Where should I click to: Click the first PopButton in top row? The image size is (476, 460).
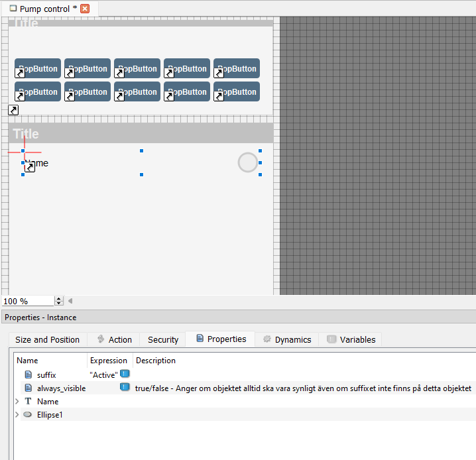pos(38,68)
